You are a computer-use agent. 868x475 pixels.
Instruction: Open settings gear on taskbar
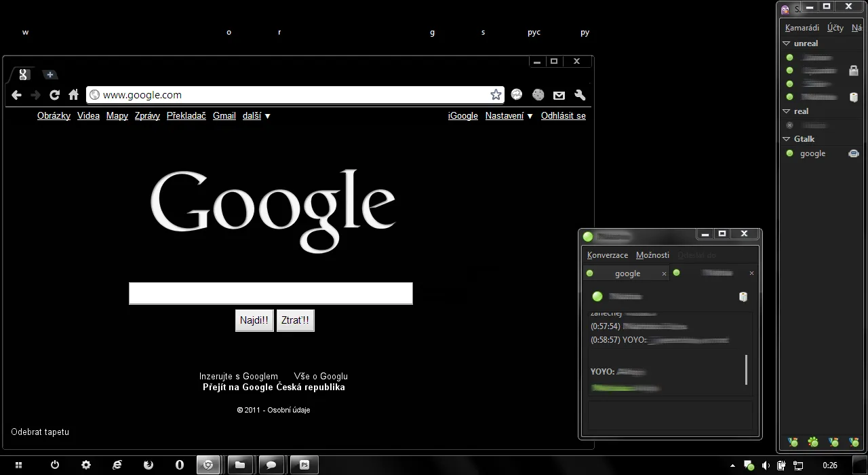coord(86,465)
